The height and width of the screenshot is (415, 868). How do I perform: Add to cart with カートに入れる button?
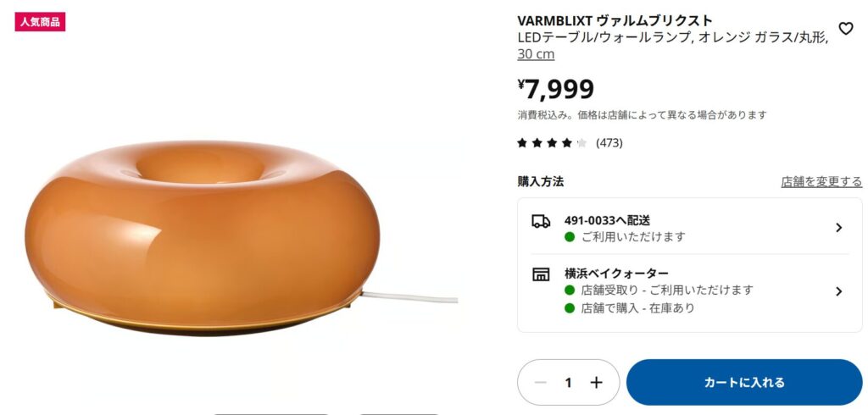click(744, 382)
